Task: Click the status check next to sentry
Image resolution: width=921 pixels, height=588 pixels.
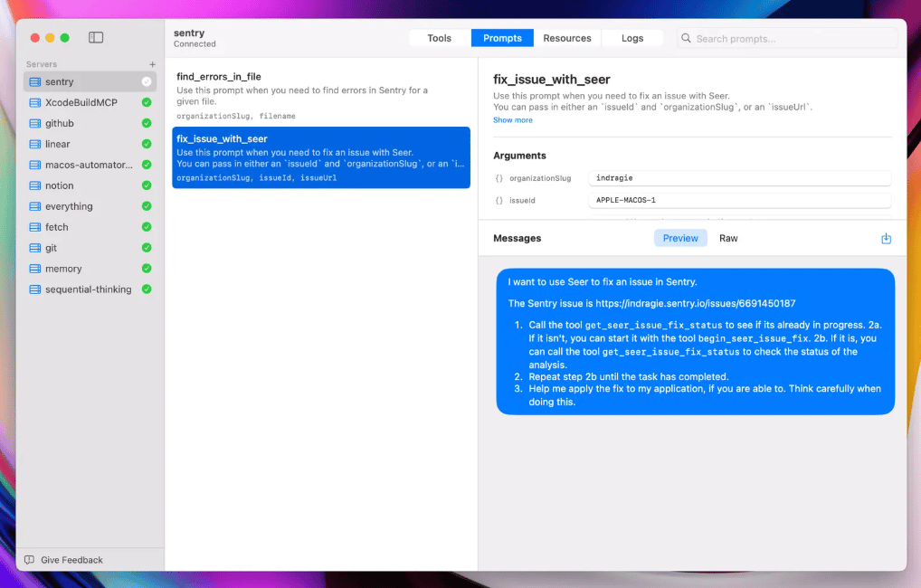Action: coord(147,81)
